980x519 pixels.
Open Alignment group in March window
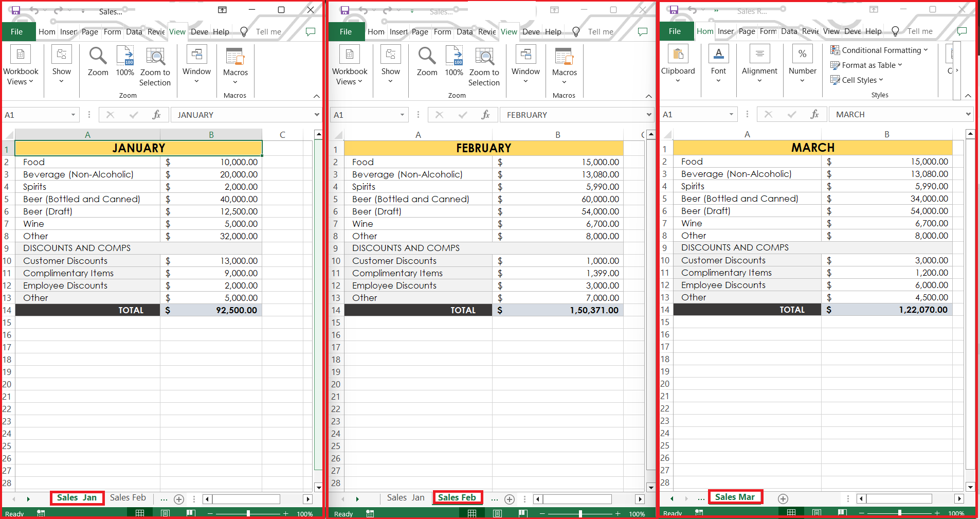point(759,64)
